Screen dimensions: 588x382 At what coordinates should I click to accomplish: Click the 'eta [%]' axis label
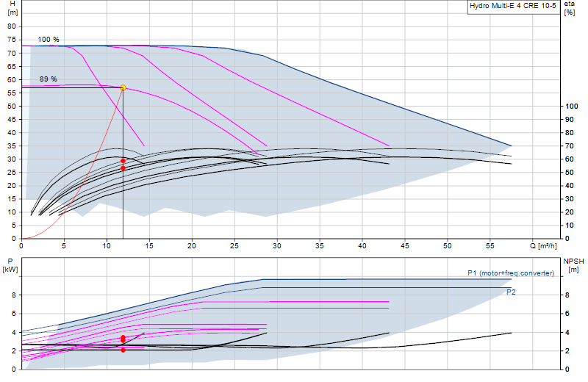coord(570,8)
